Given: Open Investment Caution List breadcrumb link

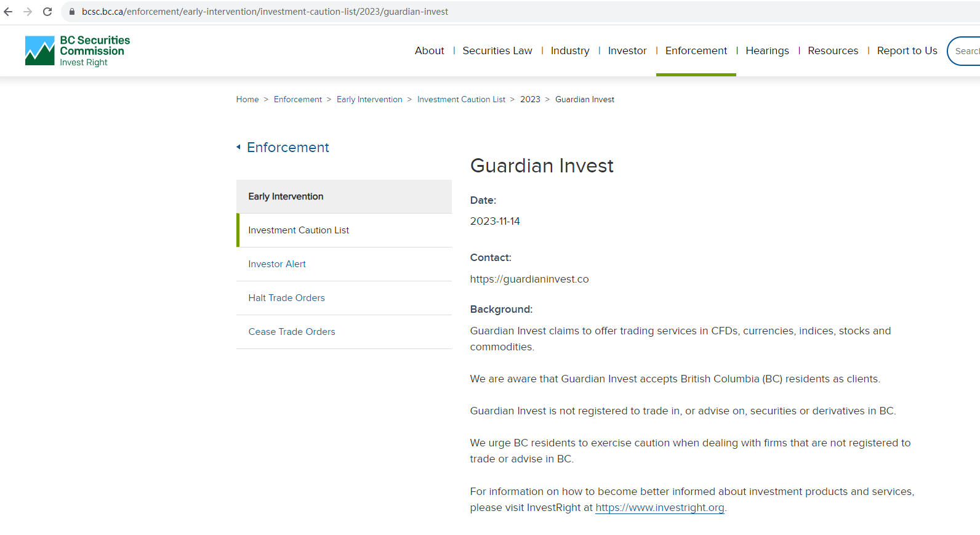Looking at the screenshot, I should pyautogui.click(x=461, y=99).
